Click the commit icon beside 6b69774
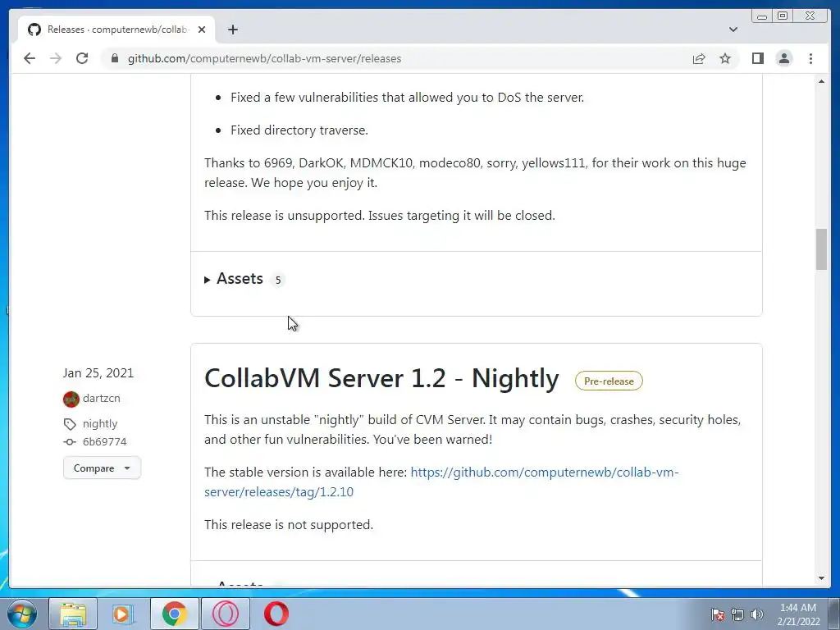Image resolution: width=840 pixels, height=630 pixels. 70,442
